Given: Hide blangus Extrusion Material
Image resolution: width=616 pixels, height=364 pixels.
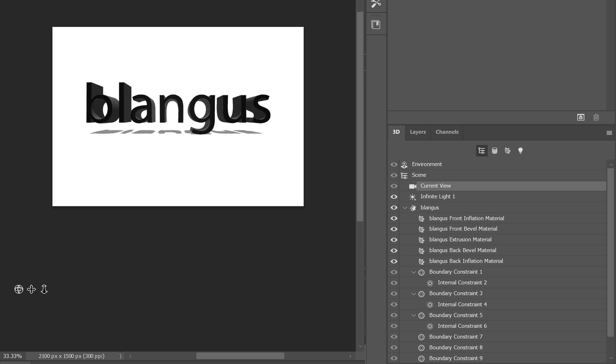Looking at the screenshot, I should point(394,240).
